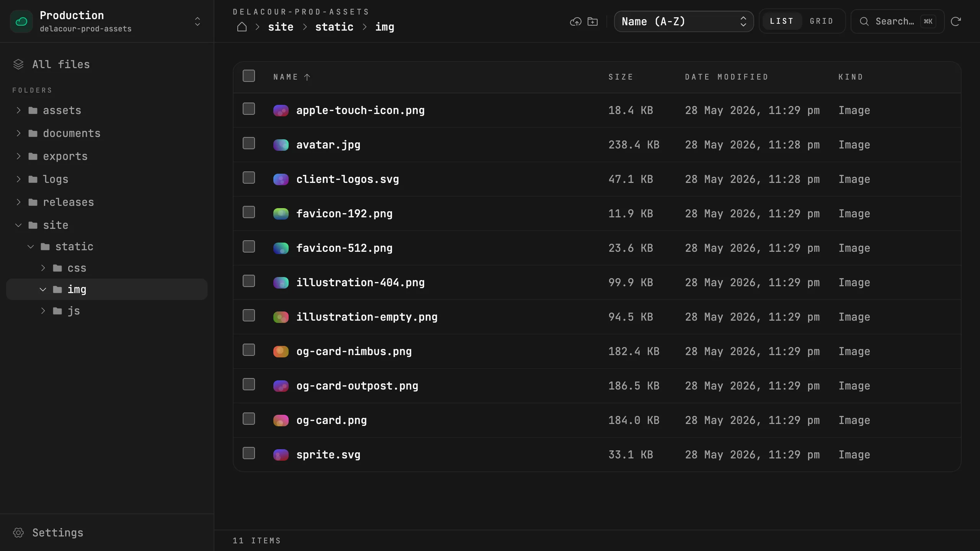Viewport: 980px width, 551px height.
Task: Open the js folder in sidebar
Action: point(107,311)
